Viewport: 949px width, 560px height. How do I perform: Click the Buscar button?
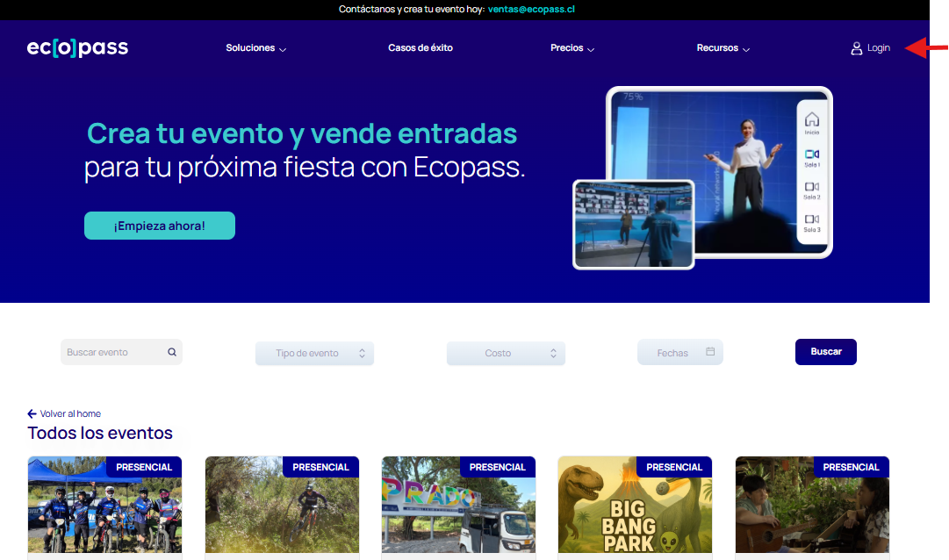826,352
